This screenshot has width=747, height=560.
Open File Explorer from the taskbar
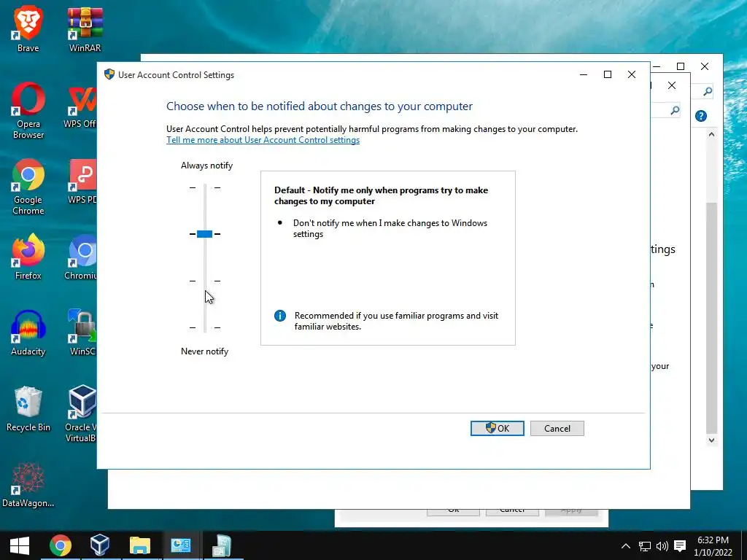click(139, 545)
